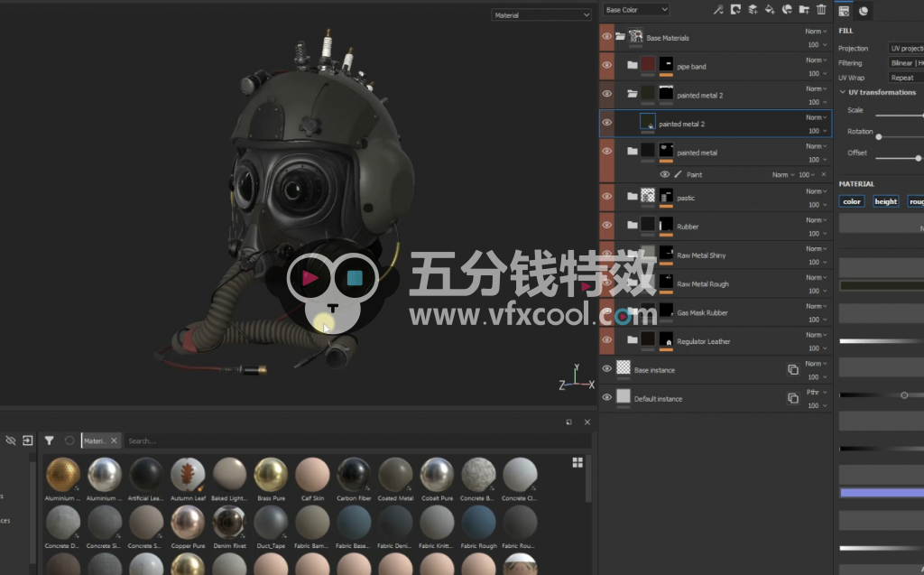Viewport: 924px width, 575px height.
Task: Click the shelf Search field
Action: (357, 441)
